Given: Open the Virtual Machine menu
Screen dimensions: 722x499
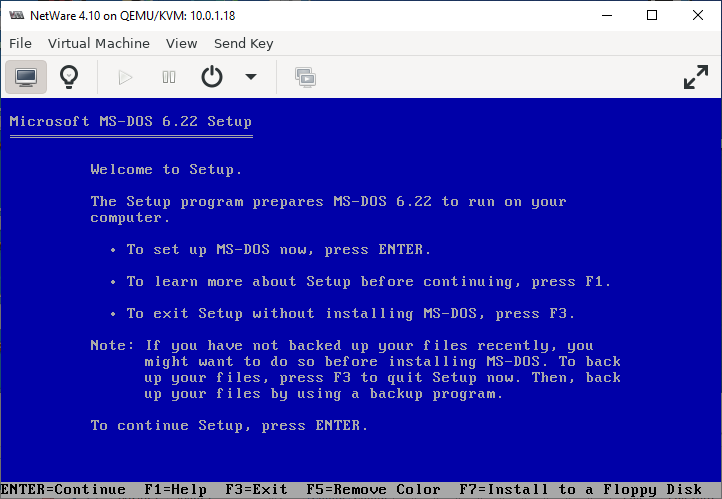Looking at the screenshot, I should pos(99,43).
